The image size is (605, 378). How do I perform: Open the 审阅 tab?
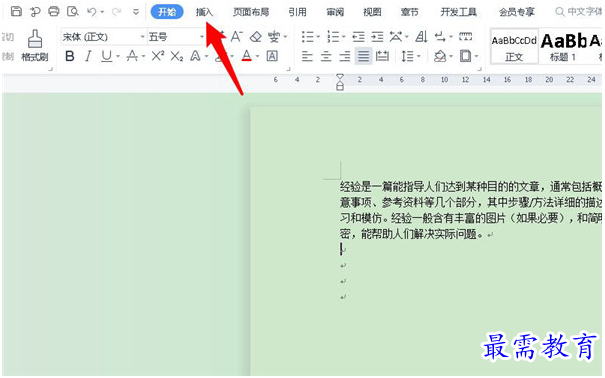tap(335, 12)
